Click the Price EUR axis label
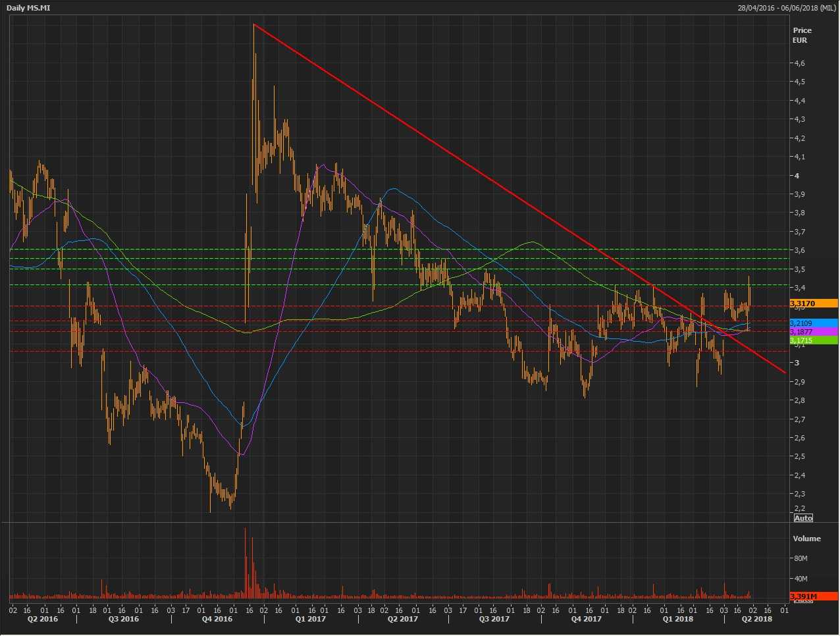 (802, 35)
